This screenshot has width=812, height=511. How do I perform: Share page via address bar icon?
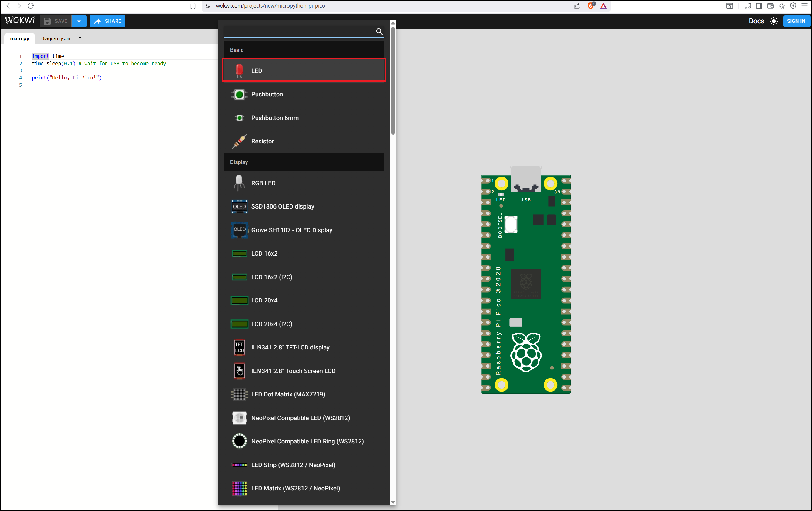click(x=577, y=6)
